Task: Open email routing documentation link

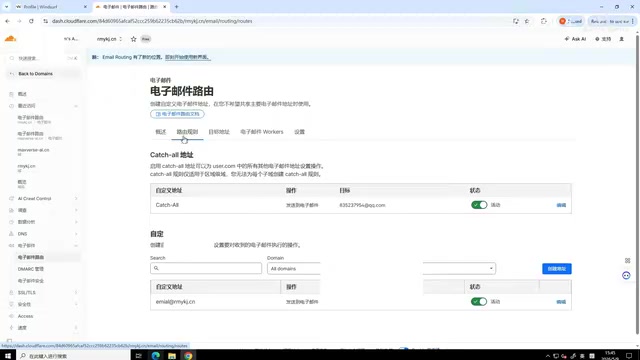Action: tap(177, 114)
